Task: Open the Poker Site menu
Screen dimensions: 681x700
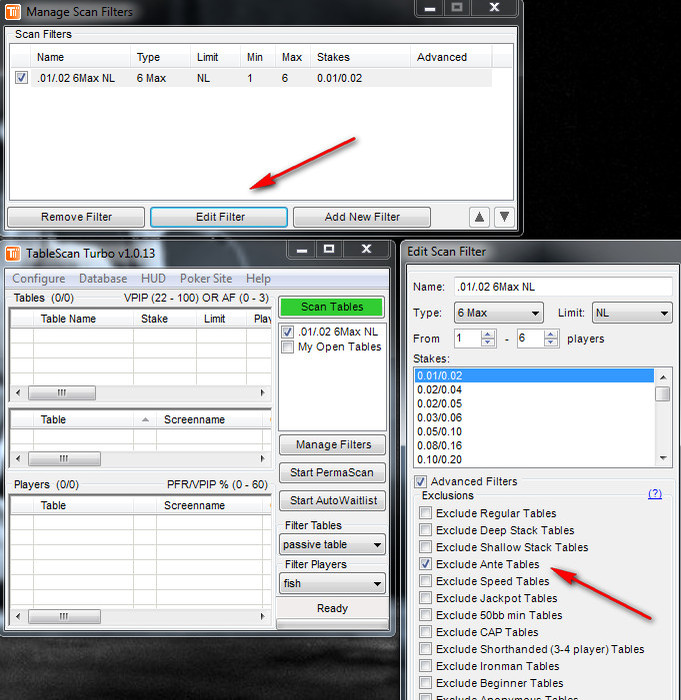Action: pos(206,279)
